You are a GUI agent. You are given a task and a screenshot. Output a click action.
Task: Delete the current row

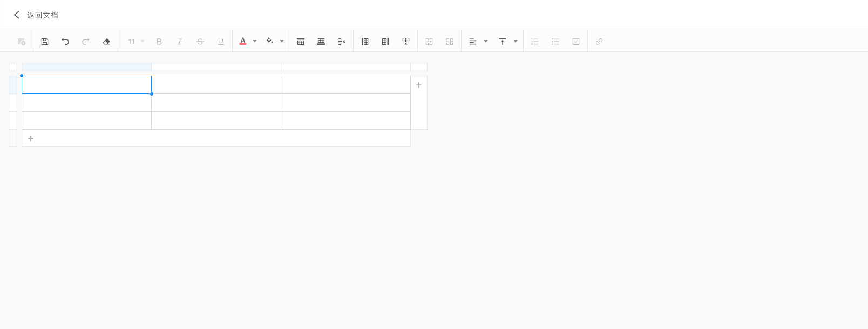(x=342, y=42)
